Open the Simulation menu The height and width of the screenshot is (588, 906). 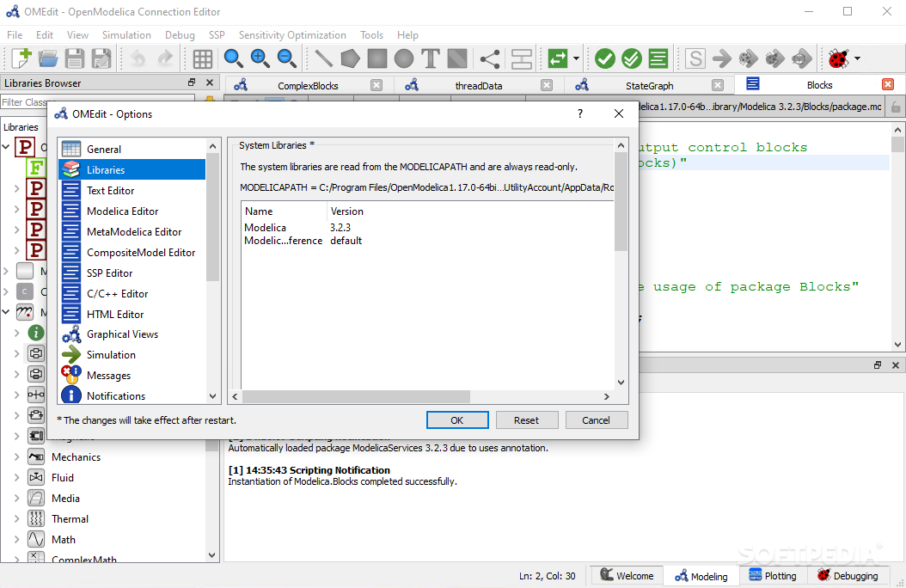click(x=126, y=34)
